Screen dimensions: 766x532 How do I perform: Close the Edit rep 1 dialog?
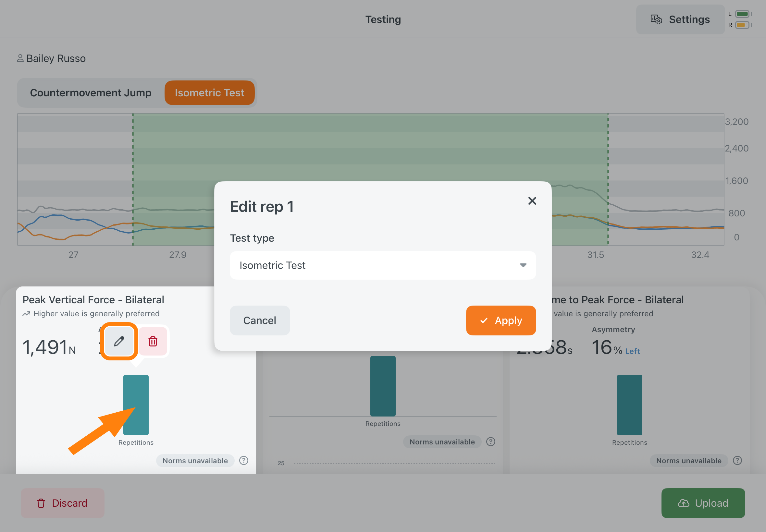tap(532, 201)
